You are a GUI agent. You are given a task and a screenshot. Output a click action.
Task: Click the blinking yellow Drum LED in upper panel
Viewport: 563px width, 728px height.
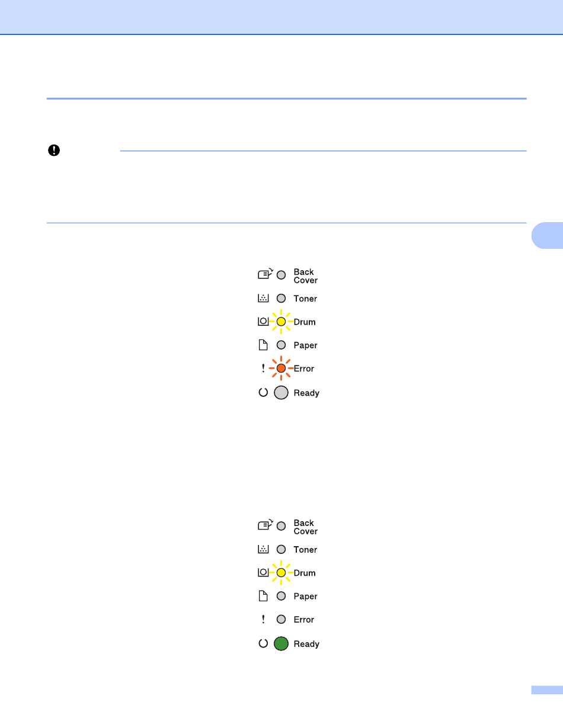pyautogui.click(x=281, y=322)
